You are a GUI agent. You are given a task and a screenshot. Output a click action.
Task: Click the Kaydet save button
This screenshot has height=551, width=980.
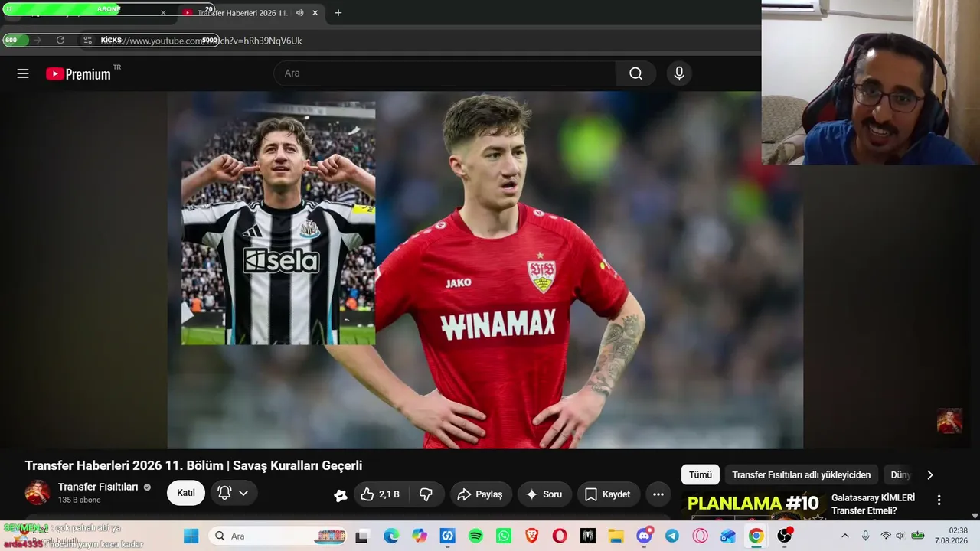click(x=608, y=494)
